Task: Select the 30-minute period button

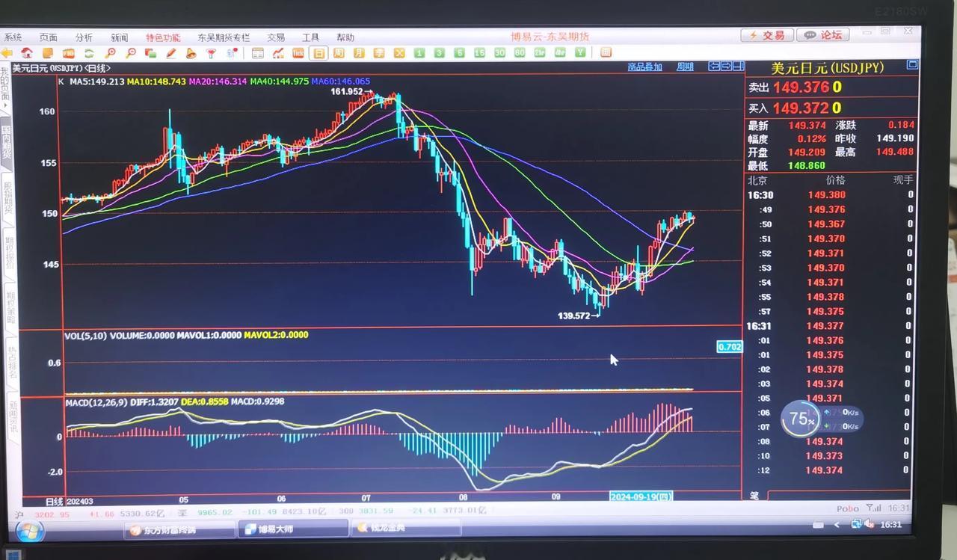Action: click(x=499, y=52)
